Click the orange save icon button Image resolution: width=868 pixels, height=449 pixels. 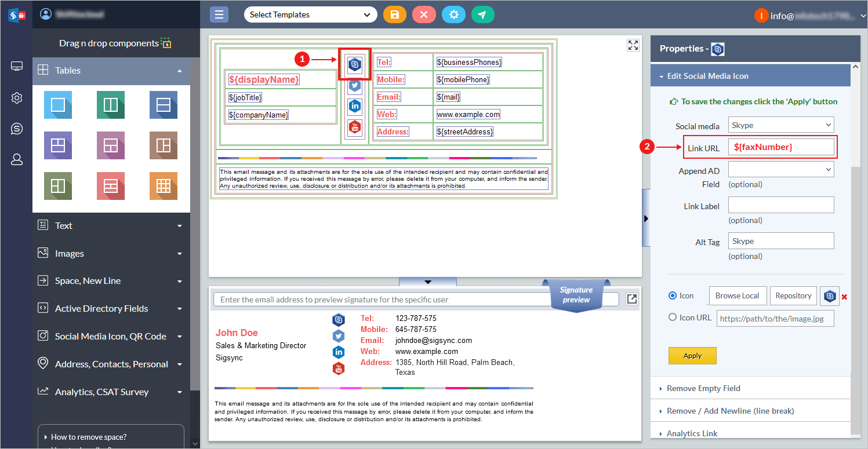click(394, 14)
